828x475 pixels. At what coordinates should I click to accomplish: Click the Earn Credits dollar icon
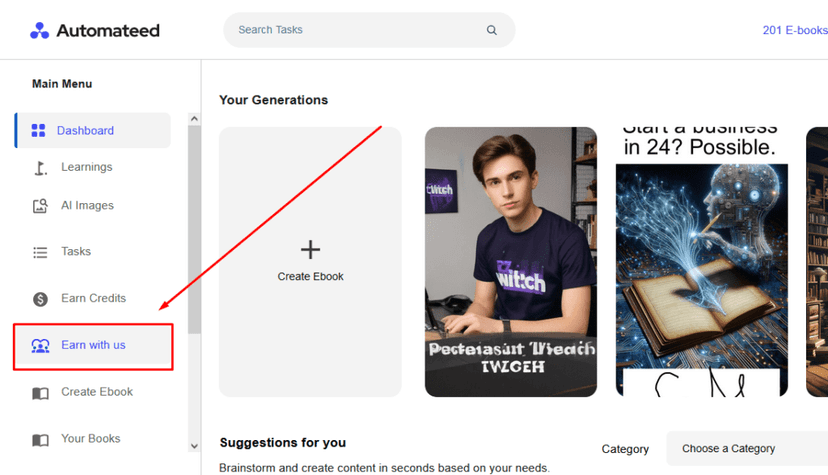coord(40,299)
